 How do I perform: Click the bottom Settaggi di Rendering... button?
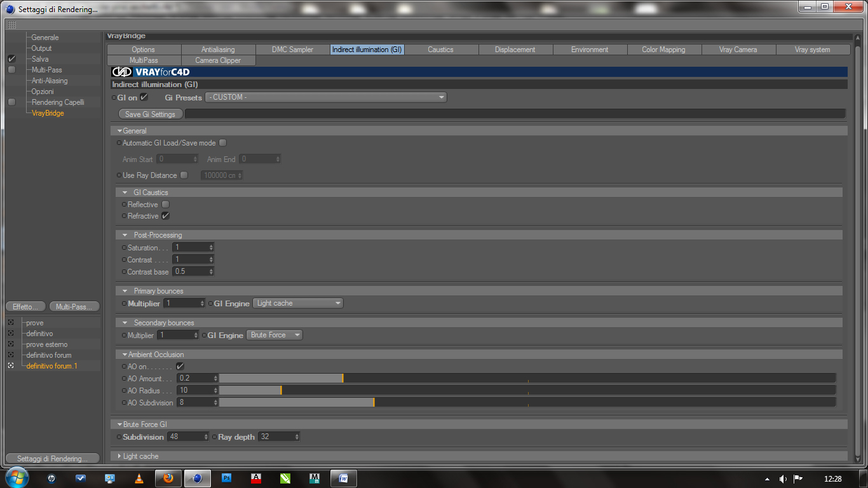52,459
